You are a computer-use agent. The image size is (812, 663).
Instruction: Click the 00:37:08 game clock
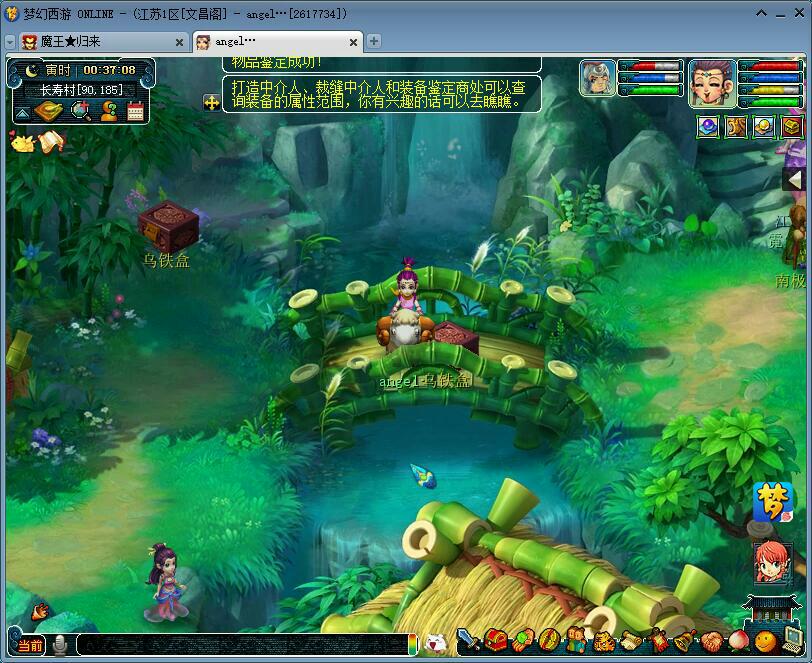(109, 70)
